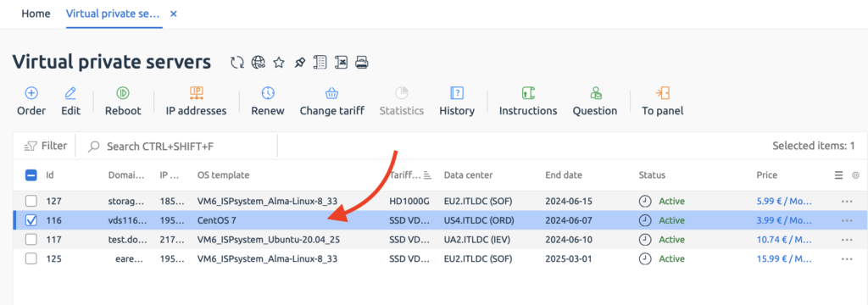Export table with spreadsheet icon
The width and height of the screenshot is (868, 305).
(x=341, y=63)
